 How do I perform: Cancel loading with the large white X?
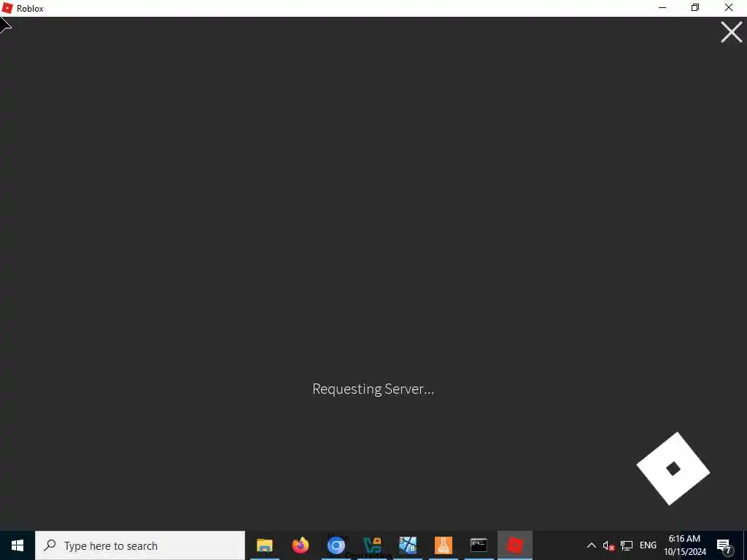pos(731,32)
